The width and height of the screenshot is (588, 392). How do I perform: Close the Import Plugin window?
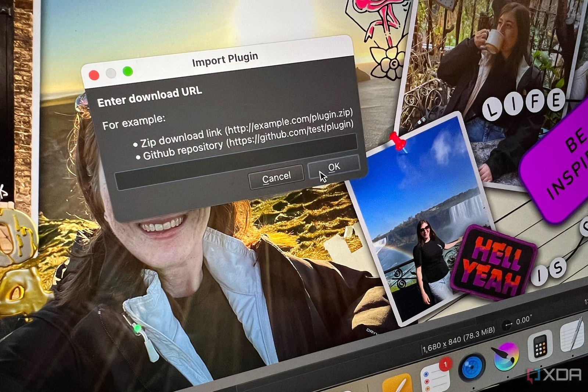click(94, 75)
